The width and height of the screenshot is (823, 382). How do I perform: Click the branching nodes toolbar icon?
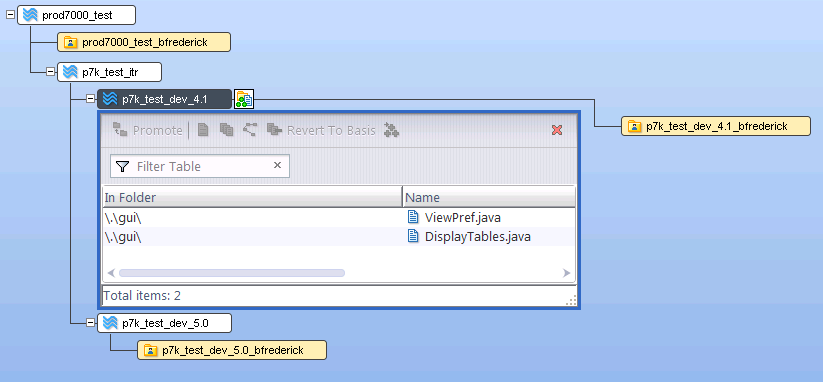click(250, 130)
